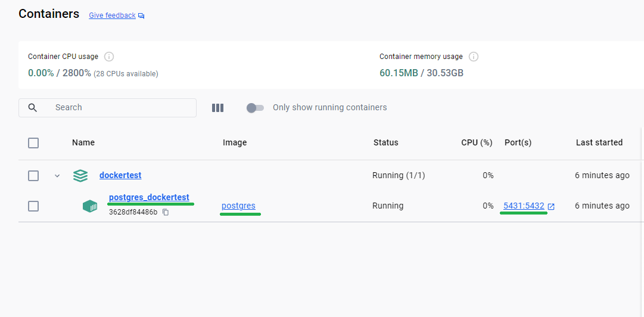Click the 60.15MB / 30.53GB memory value
Image resolution: width=644 pixels, height=317 pixels.
[421, 73]
